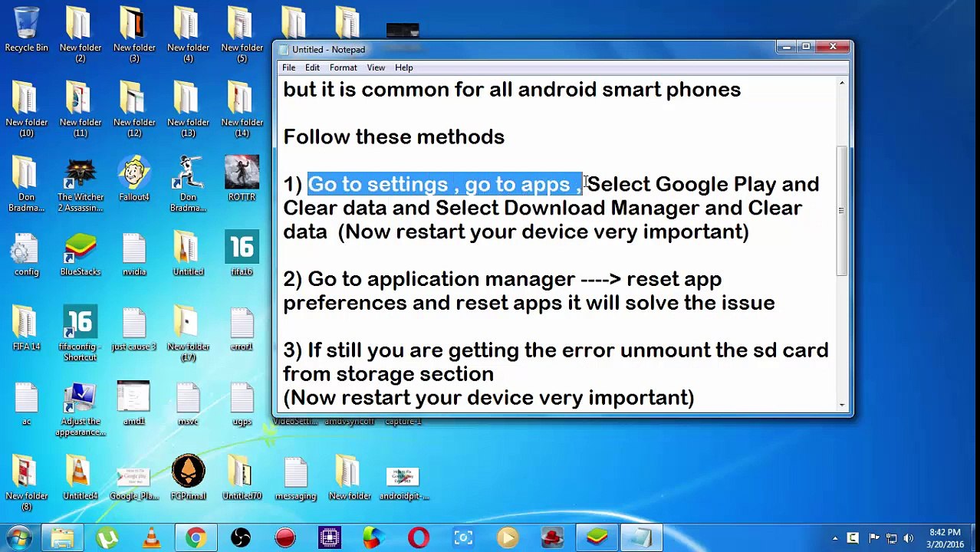Viewport: 980px width, 552px height.
Task: Select Adjust the appearance shortcut
Action: [81, 409]
